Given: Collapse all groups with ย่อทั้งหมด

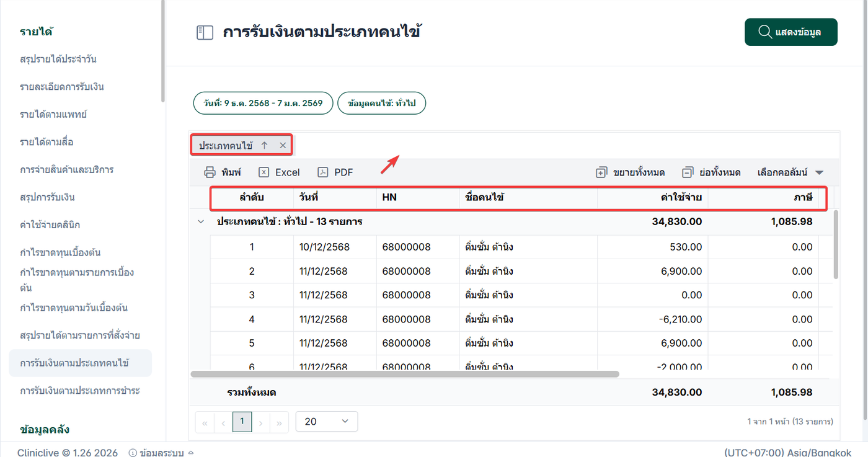Looking at the screenshot, I should tap(711, 172).
